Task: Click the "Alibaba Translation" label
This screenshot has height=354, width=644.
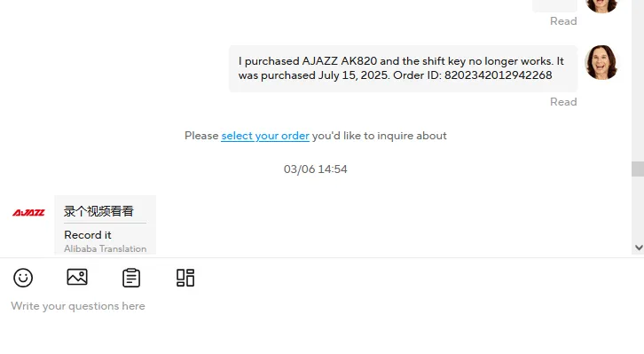Action: coord(106,249)
